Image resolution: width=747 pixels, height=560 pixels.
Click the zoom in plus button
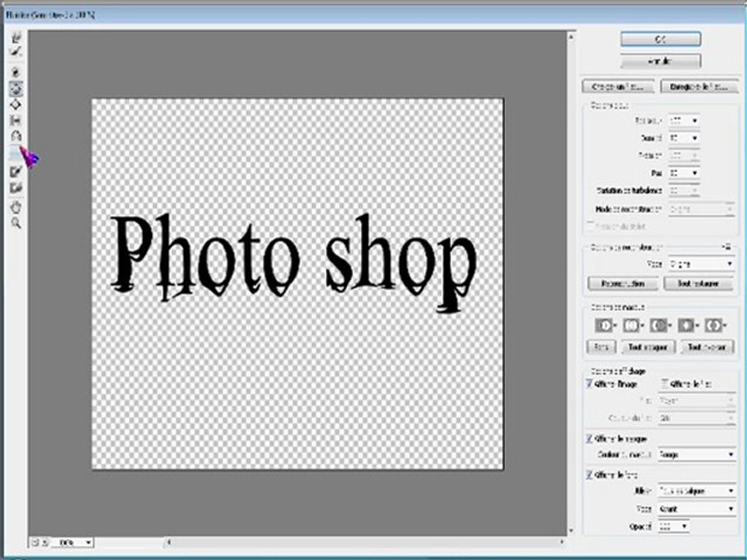45,542
